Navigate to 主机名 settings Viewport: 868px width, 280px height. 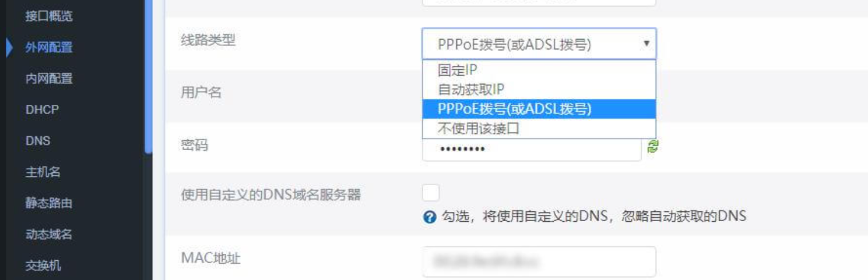[x=43, y=172]
